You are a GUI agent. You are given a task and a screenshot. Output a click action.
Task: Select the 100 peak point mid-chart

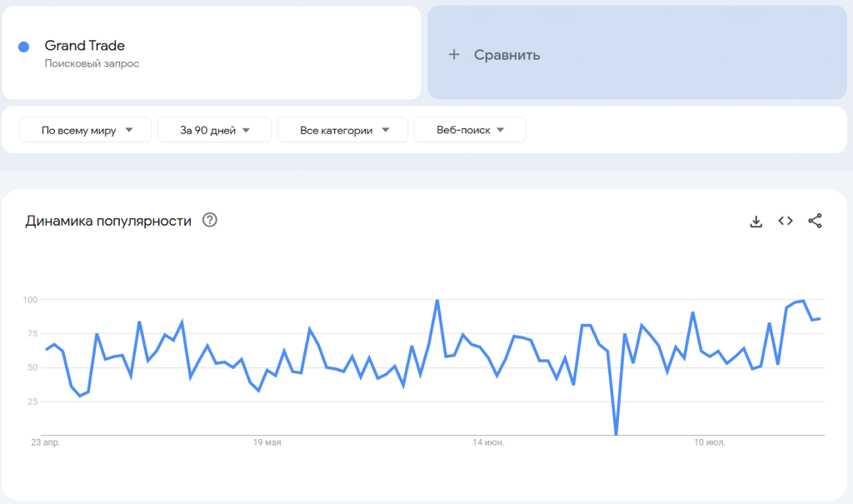point(437,300)
